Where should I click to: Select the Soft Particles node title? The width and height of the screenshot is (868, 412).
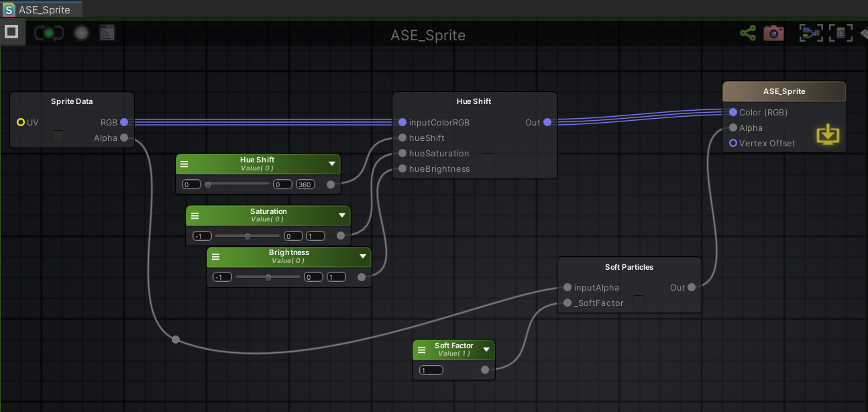629,267
